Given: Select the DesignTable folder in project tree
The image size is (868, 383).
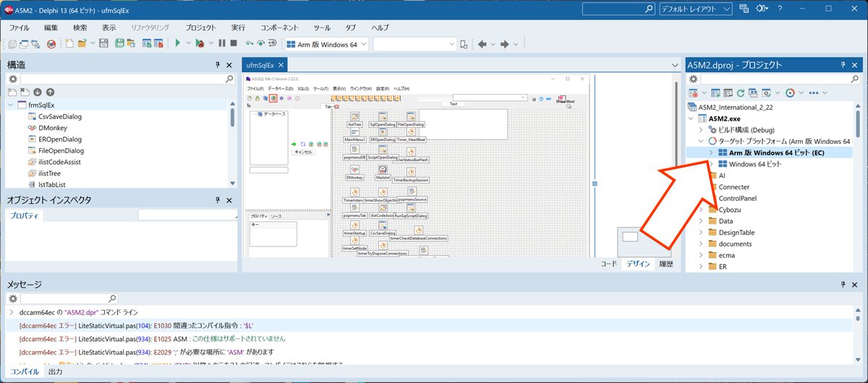Looking at the screenshot, I should pyautogui.click(x=736, y=233).
